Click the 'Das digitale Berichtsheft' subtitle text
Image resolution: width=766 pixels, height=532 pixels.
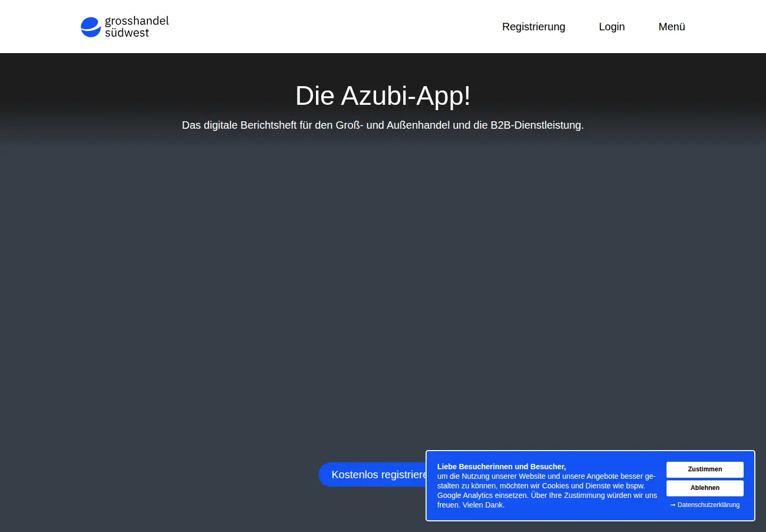tap(383, 125)
